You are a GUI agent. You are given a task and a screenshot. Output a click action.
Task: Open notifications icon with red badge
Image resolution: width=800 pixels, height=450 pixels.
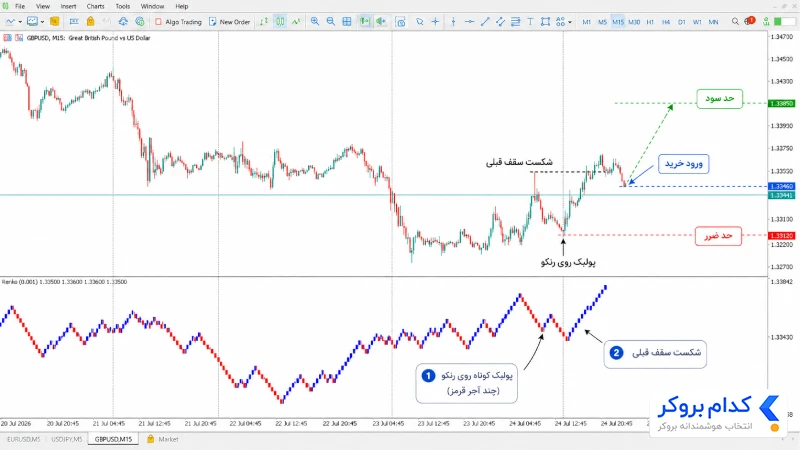click(x=749, y=21)
